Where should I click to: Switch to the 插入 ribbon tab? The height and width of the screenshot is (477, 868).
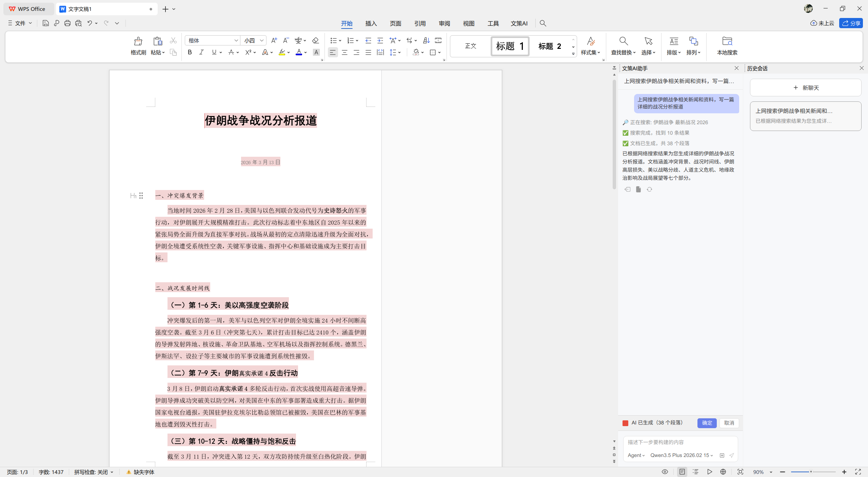click(x=371, y=23)
